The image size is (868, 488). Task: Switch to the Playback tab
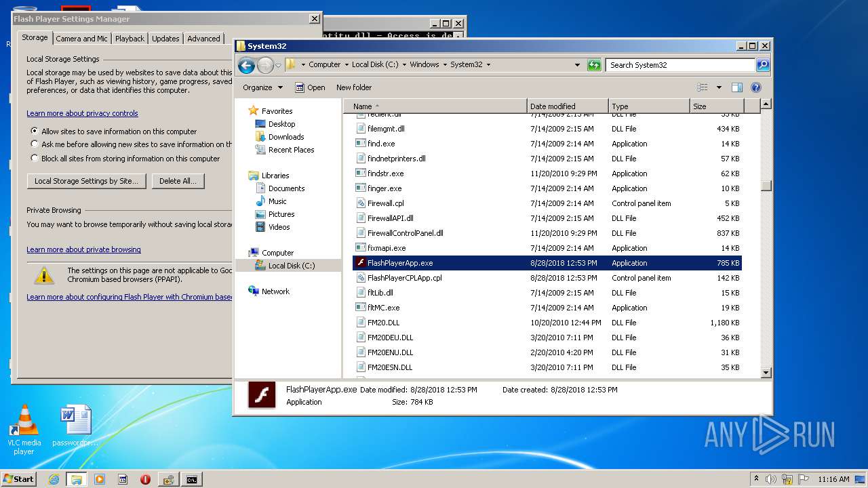coord(130,39)
